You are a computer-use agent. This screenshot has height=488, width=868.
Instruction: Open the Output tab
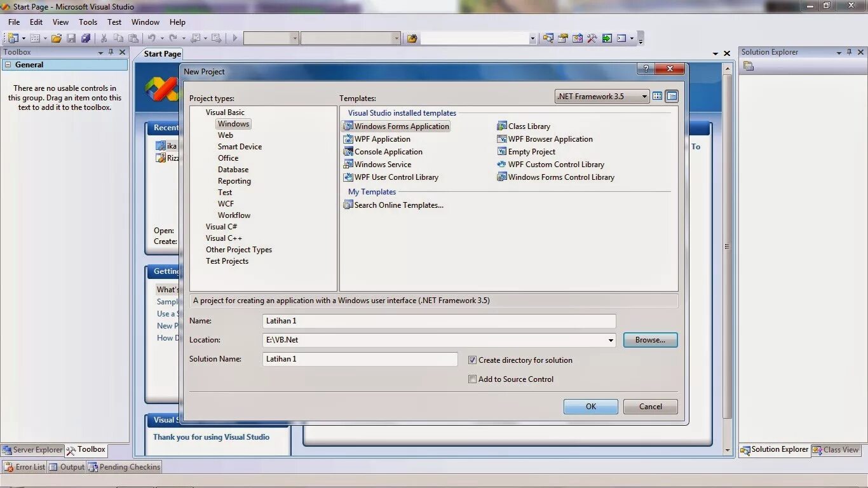coord(67,467)
